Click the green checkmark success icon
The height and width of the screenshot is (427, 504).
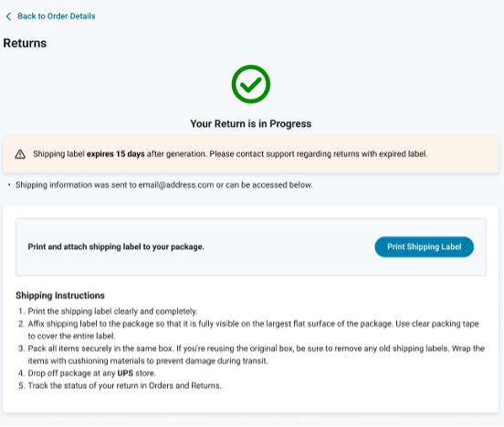[x=251, y=84]
